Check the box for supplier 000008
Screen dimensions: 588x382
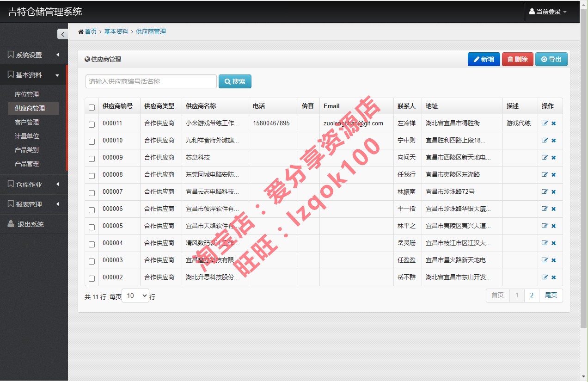[92, 176]
